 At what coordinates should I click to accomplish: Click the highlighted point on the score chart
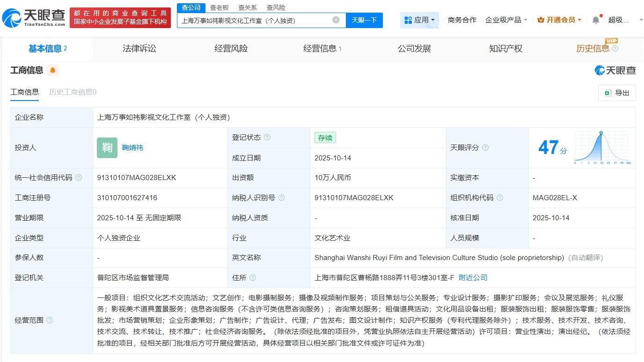pyautogui.click(x=601, y=132)
